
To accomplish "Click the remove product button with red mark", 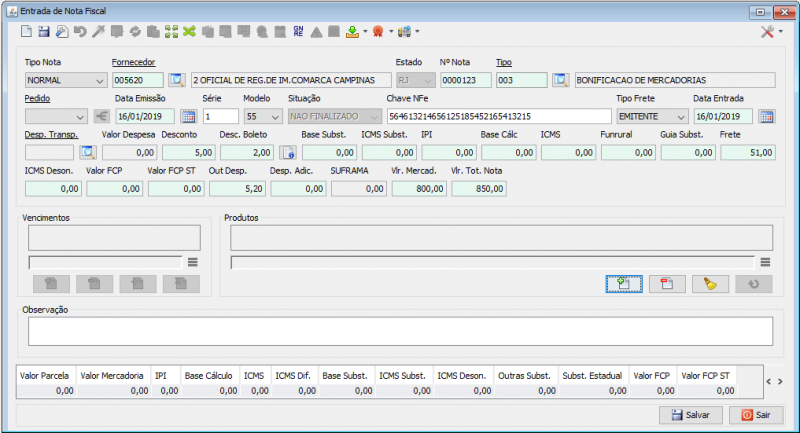I will pyautogui.click(x=667, y=284).
